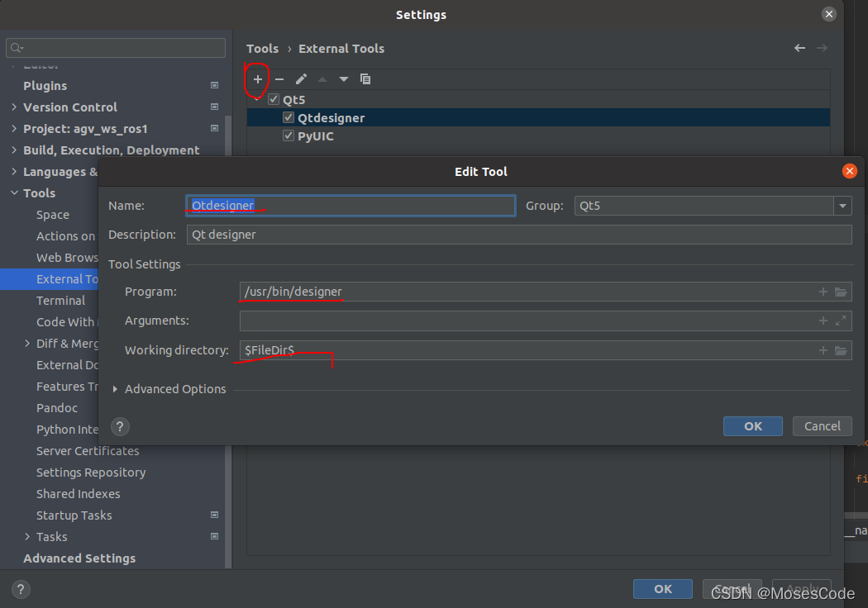Click the settings search box
868x608 pixels.
[x=116, y=48]
